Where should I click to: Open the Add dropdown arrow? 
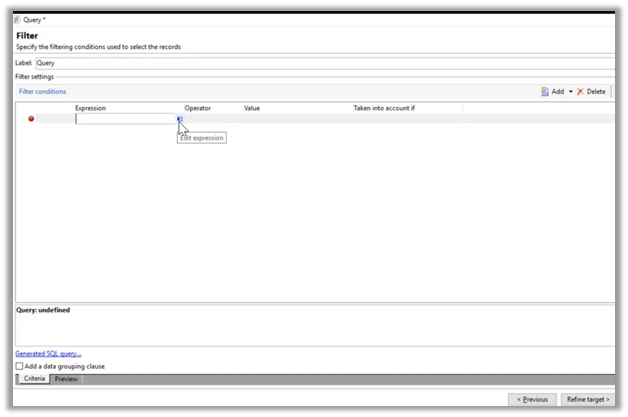point(570,92)
